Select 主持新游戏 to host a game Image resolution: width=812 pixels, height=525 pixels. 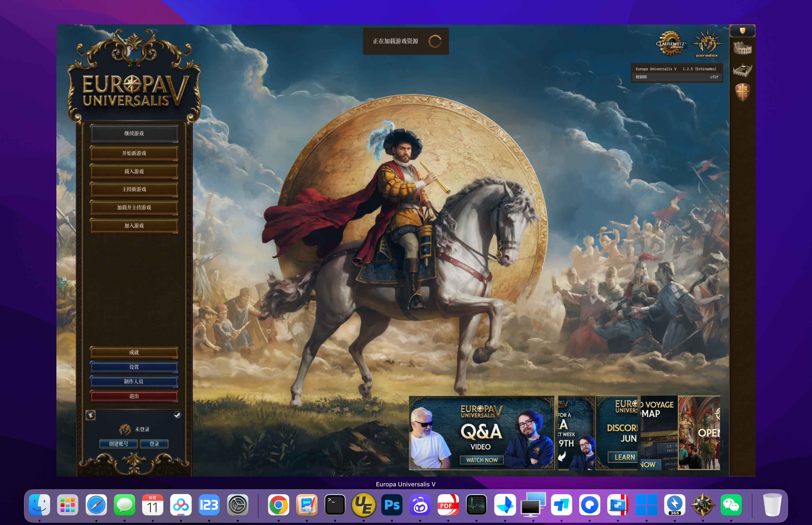(134, 189)
